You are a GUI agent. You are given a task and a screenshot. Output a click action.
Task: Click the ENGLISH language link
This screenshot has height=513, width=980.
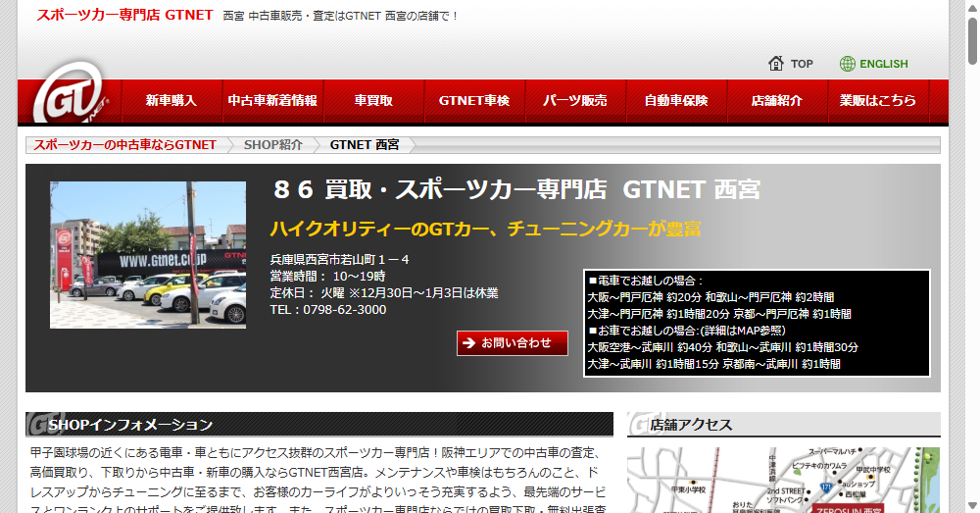coord(883,64)
